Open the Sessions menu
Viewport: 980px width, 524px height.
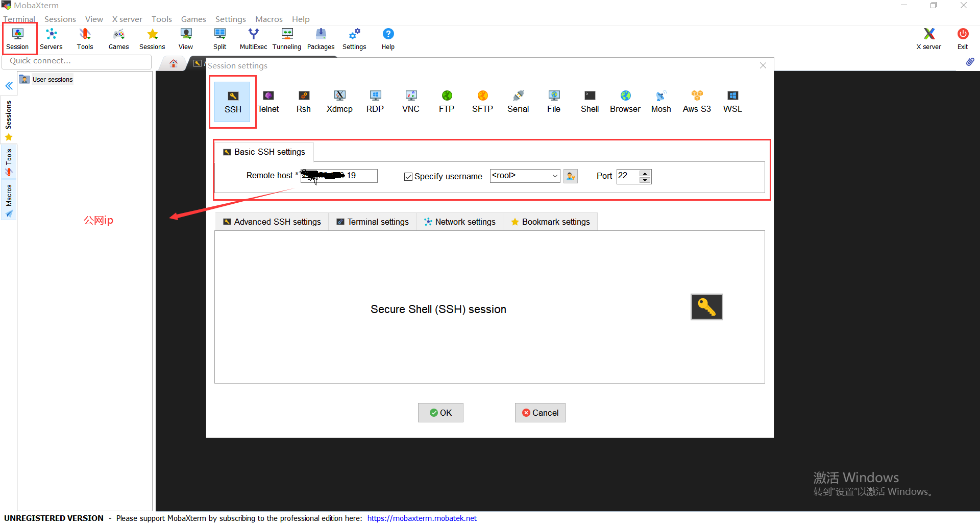[x=60, y=19]
